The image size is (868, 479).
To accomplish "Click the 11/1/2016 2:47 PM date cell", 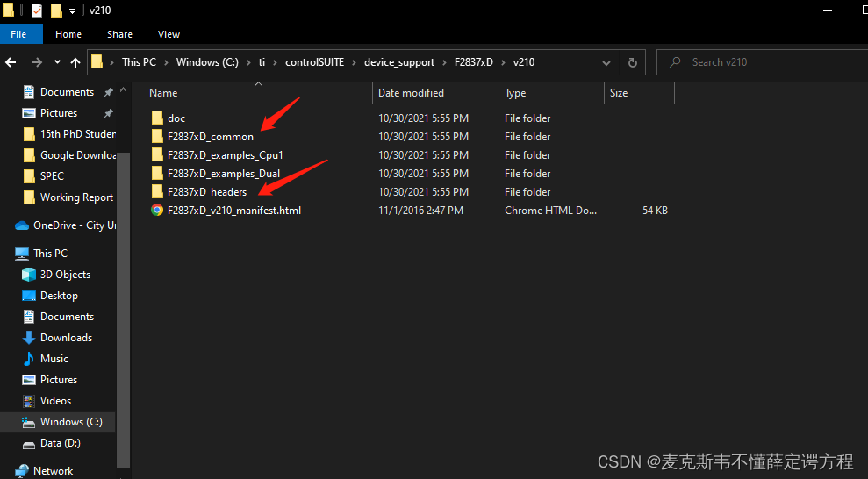I will tap(420, 211).
